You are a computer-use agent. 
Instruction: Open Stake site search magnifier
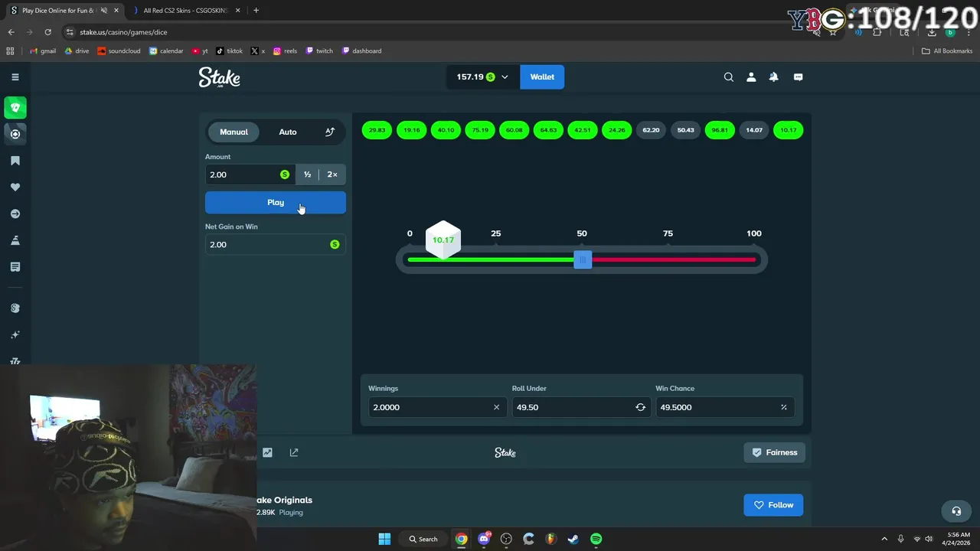pos(729,77)
